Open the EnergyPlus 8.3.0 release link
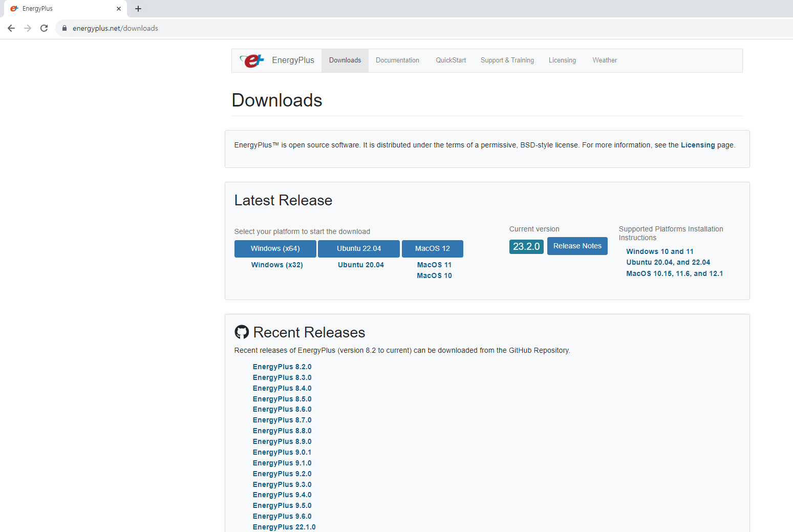Image resolution: width=793 pixels, height=532 pixels. [282, 377]
